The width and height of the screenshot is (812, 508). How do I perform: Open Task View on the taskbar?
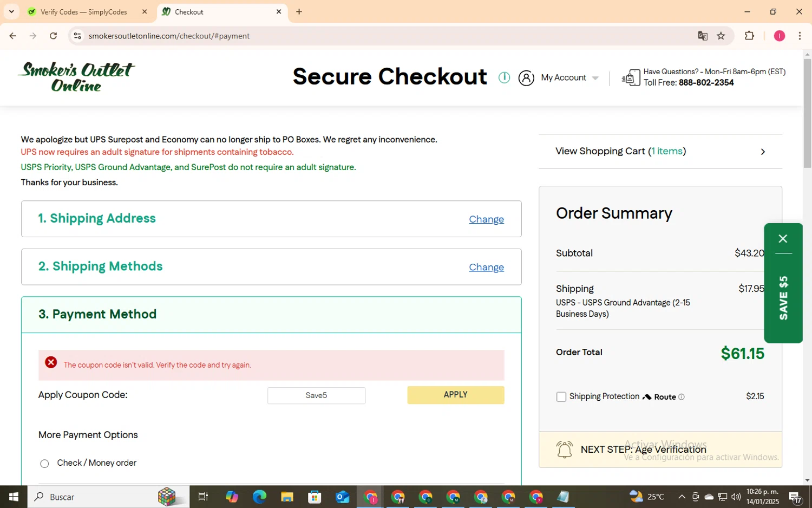point(203,497)
